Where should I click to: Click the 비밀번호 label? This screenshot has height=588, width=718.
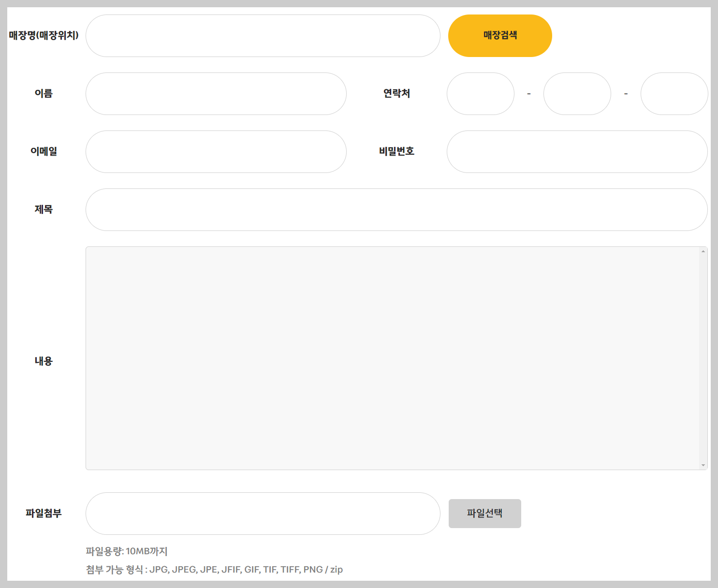coord(396,151)
